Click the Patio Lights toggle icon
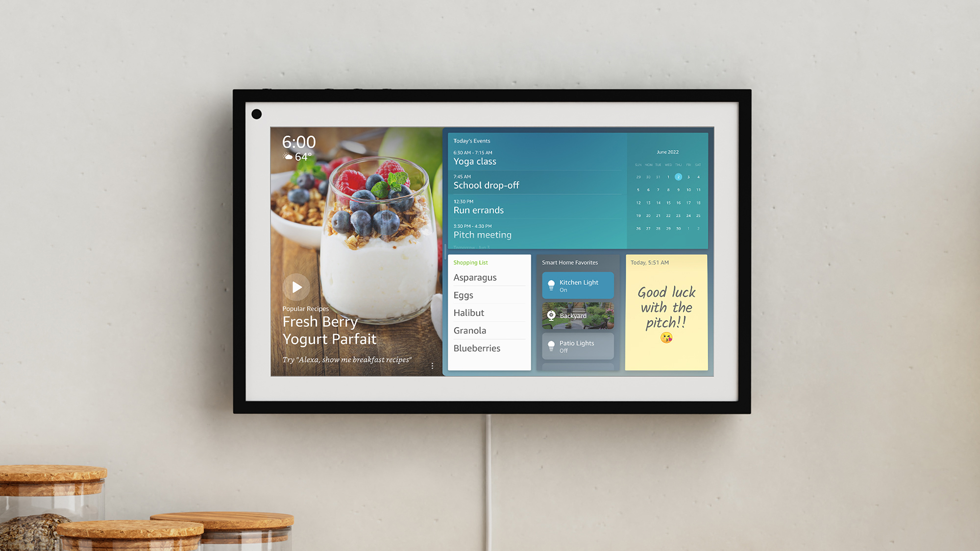 point(551,346)
